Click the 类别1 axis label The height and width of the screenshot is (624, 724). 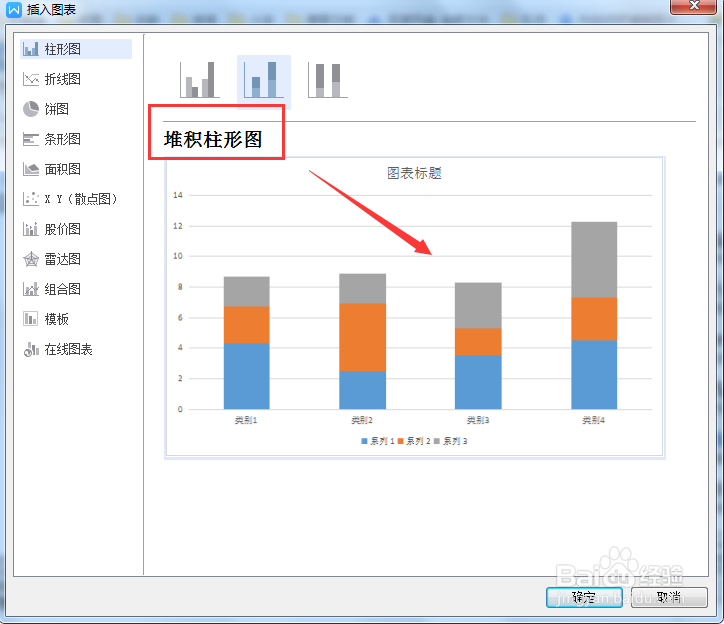click(x=246, y=420)
